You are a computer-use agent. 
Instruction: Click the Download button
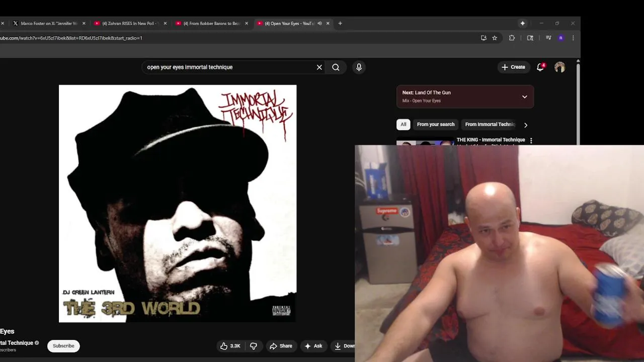(344, 346)
